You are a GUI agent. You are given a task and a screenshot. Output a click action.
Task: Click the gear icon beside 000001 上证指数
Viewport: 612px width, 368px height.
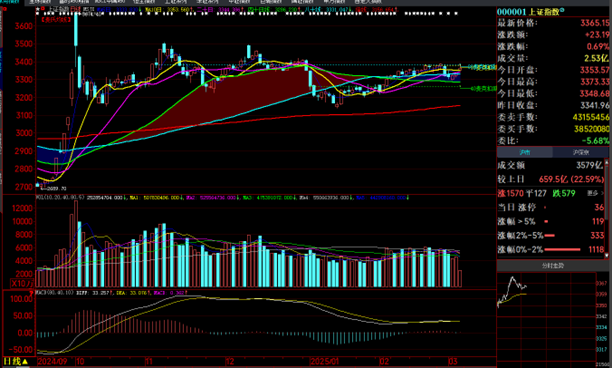point(562,9)
